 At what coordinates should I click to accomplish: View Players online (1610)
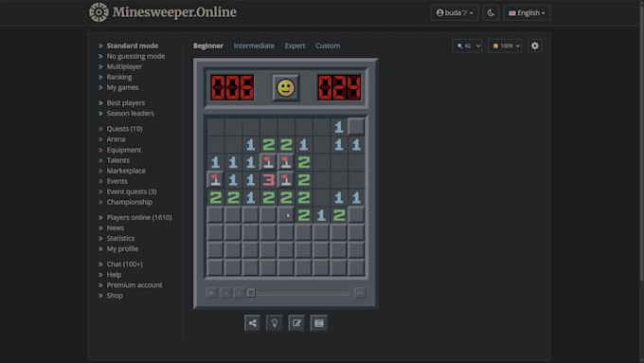tap(139, 217)
